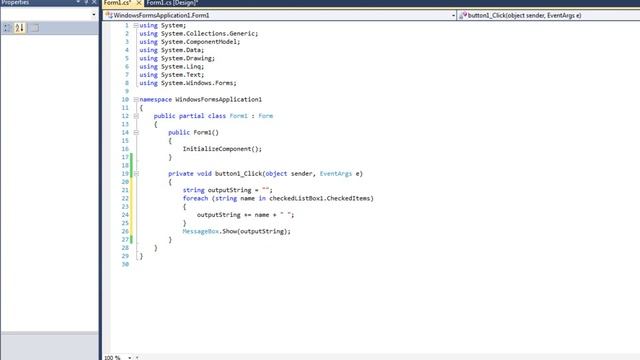Click line number 30 in the margin

pyautogui.click(x=125, y=264)
